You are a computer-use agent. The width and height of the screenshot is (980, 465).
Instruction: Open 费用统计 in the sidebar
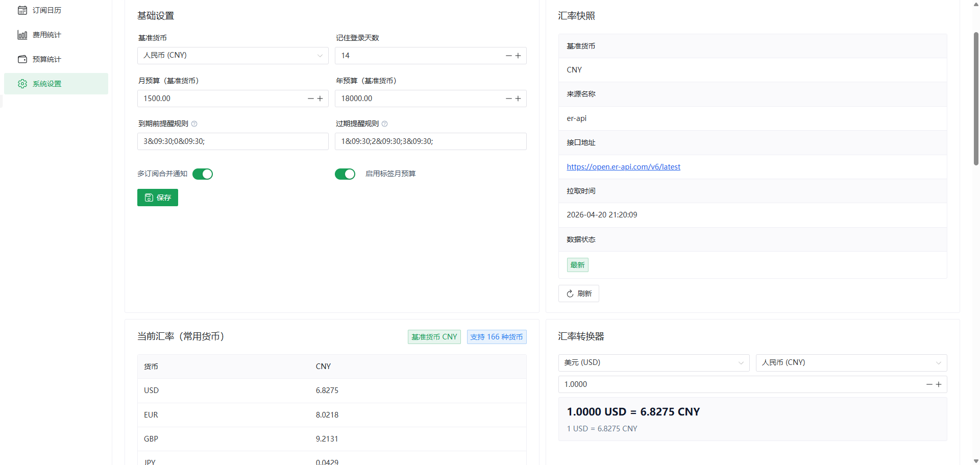click(56, 35)
